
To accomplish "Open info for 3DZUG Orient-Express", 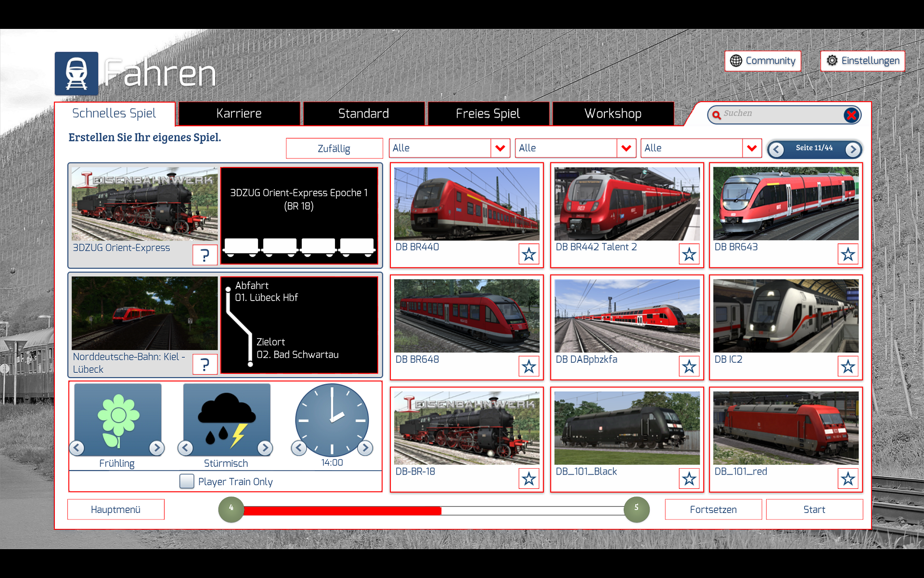I will tap(205, 255).
